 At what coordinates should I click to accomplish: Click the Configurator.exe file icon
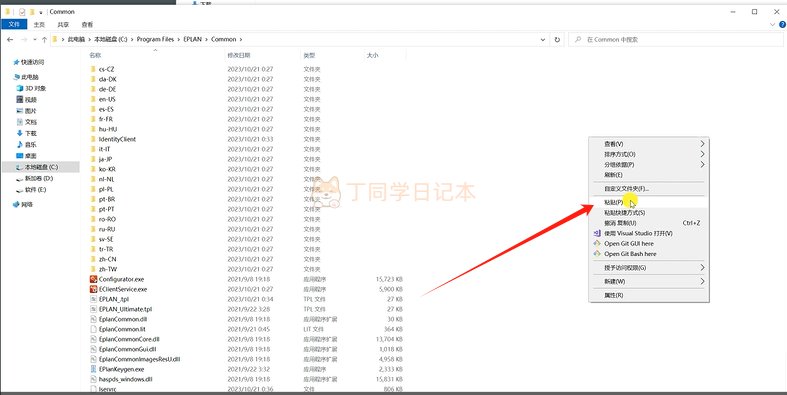(93, 279)
